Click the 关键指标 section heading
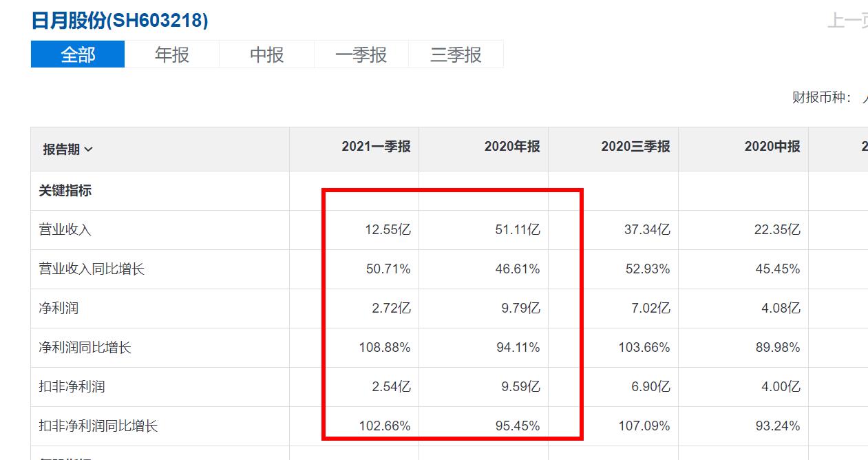This screenshot has height=460, width=868. (63, 191)
